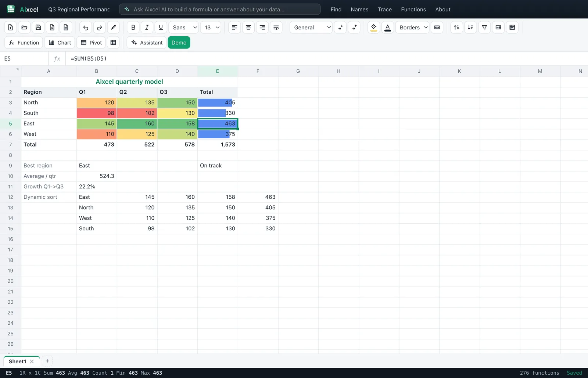The image size is (588, 378).
Task: Toggle italic formatting
Action: click(147, 27)
